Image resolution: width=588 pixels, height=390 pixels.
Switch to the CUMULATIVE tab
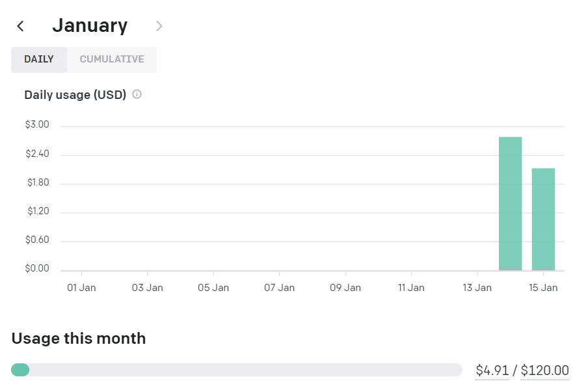tap(112, 59)
